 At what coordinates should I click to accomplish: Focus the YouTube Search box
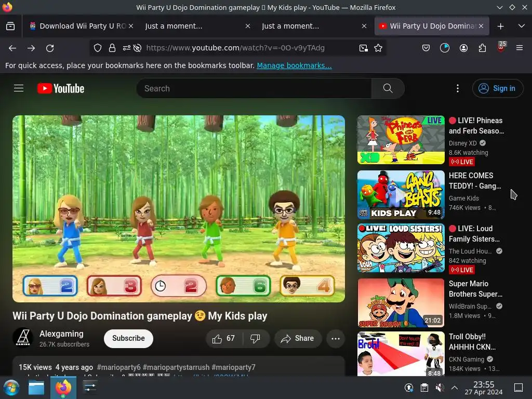(254, 88)
